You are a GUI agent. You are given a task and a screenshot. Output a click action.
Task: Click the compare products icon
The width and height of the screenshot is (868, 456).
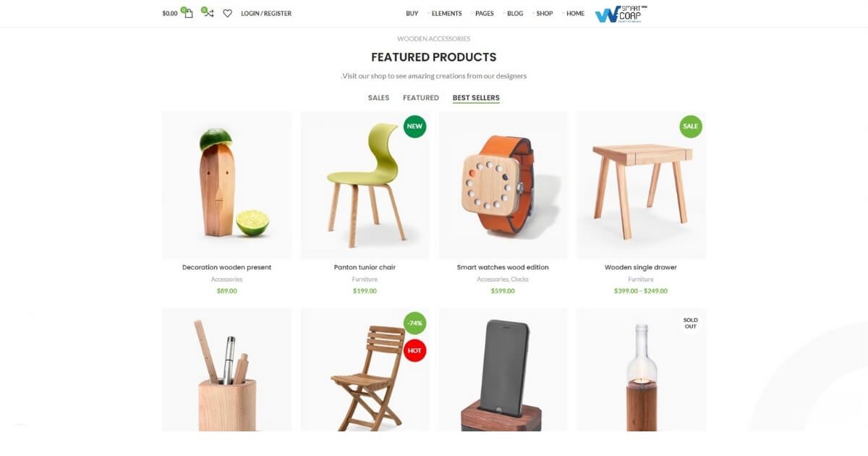(208, 12)
